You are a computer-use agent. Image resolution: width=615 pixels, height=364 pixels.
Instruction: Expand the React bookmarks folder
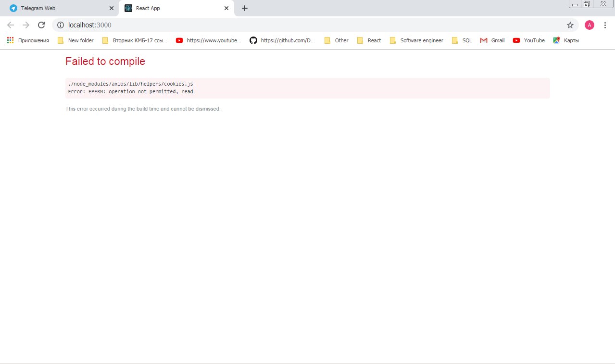pos(369,40)
